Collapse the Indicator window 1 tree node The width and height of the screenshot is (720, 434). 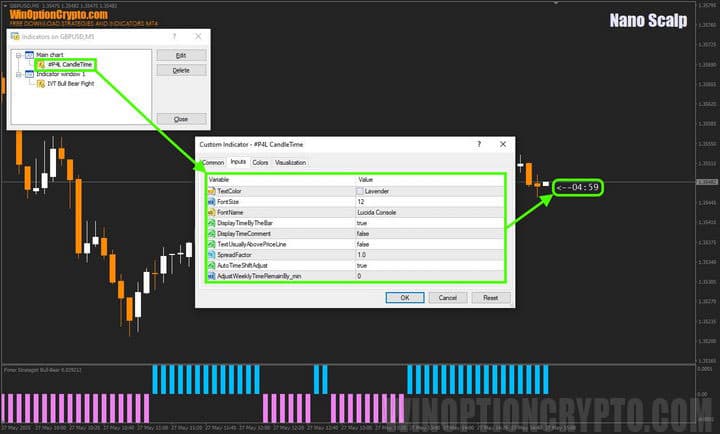coord(18,74)
